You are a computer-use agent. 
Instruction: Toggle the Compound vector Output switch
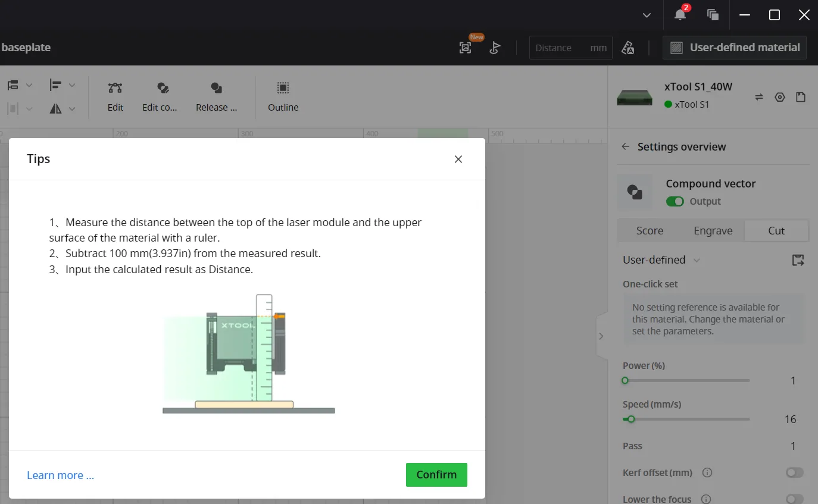point(675,202)
